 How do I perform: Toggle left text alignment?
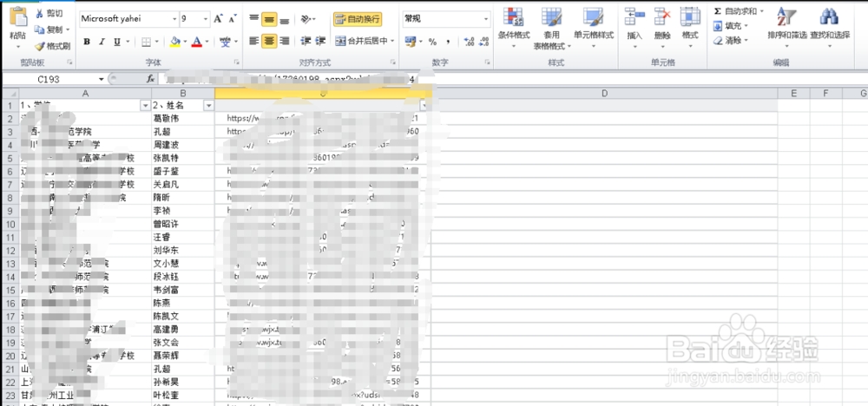(253, 41)
